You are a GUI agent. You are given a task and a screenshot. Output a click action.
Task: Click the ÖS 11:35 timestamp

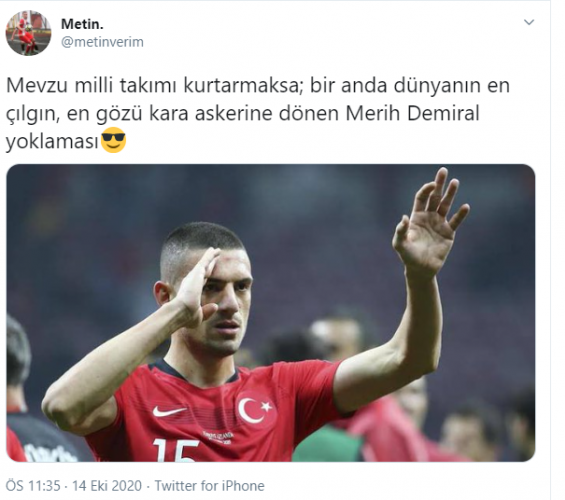click(33, 486)
